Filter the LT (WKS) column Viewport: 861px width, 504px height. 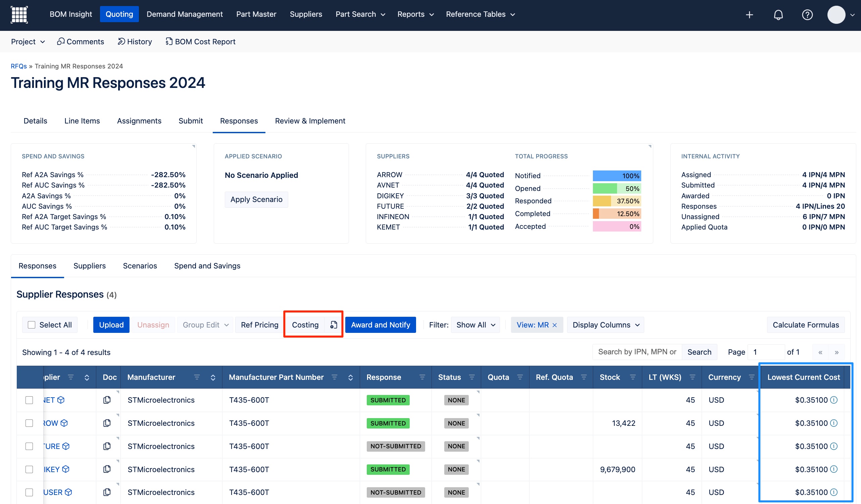pyautogui.click(x=693, y=377)
